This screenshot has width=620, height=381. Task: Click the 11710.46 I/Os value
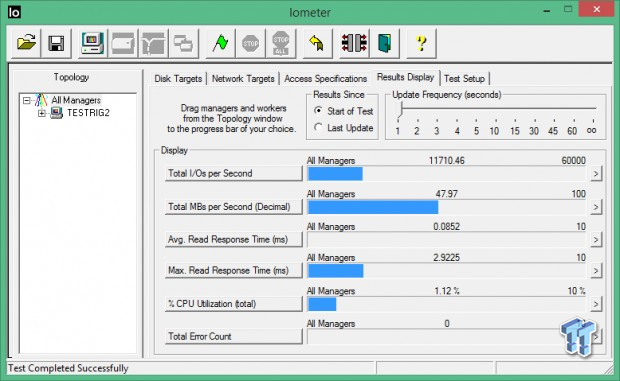pyautogui.click(x=446, y=160)
